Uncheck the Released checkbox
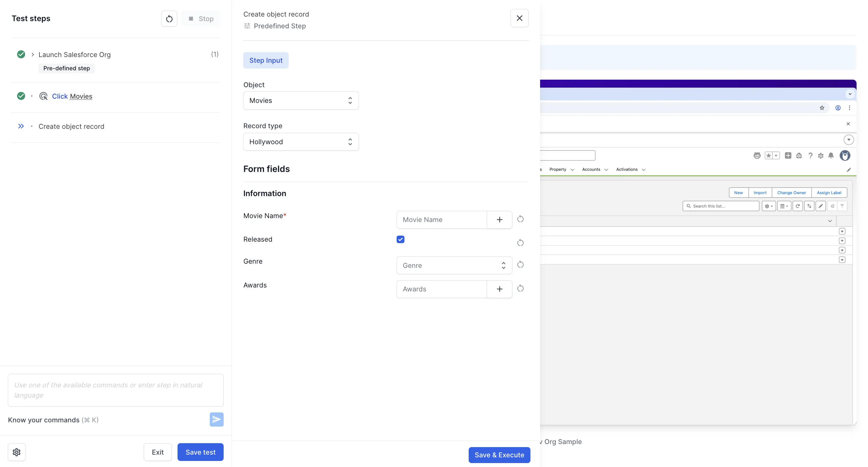Viewport: 868px width, 467px height. pos(400,239)
